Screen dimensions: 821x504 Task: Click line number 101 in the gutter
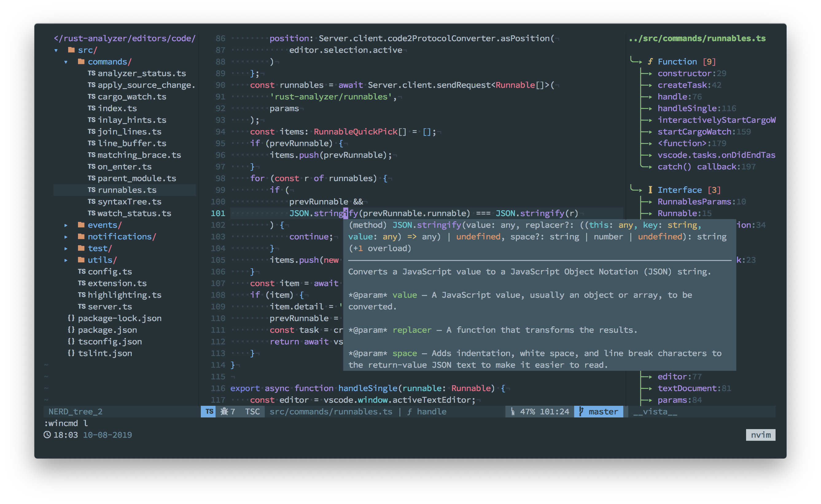click(218, 213)
